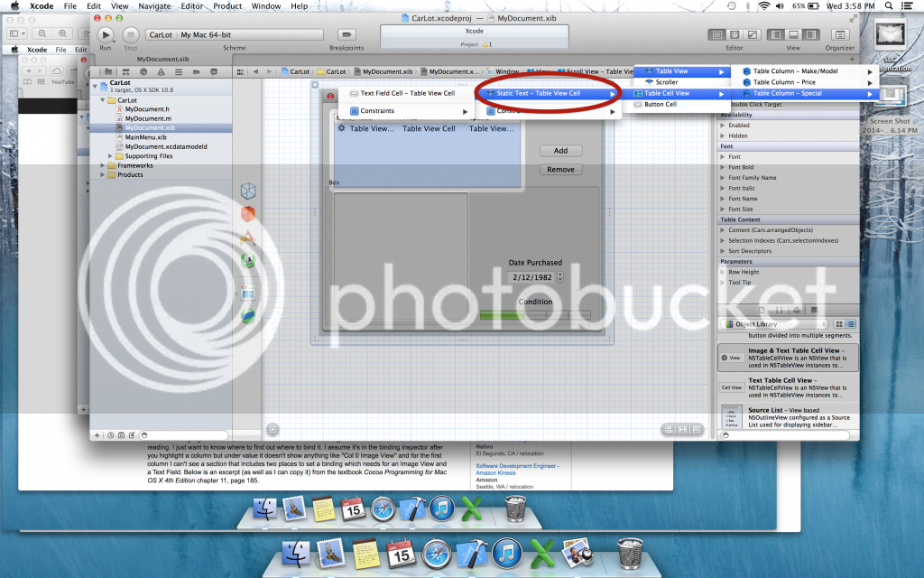924x578 pixels.
Task: Open the Product menu in the menu bar
Action: [x=227, y=6]
